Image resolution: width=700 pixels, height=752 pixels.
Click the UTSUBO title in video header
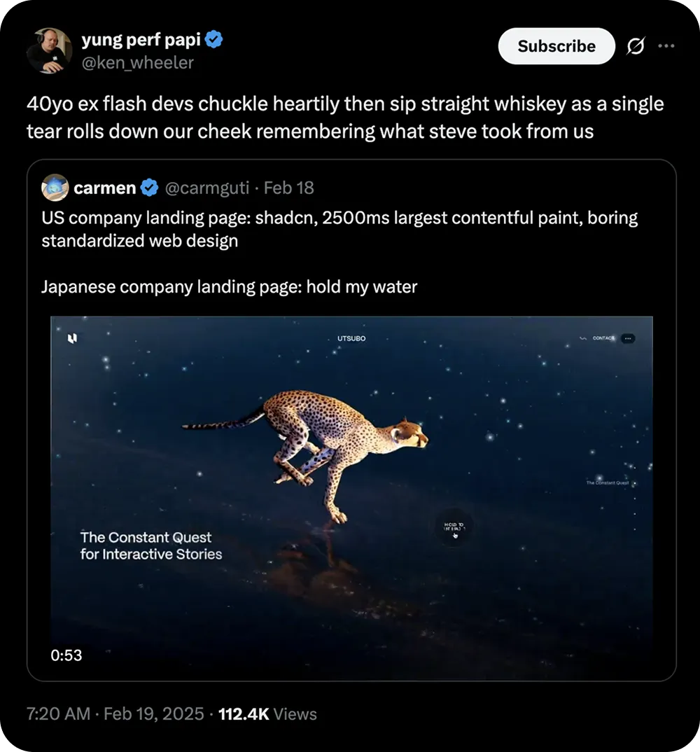pos(351,339)
